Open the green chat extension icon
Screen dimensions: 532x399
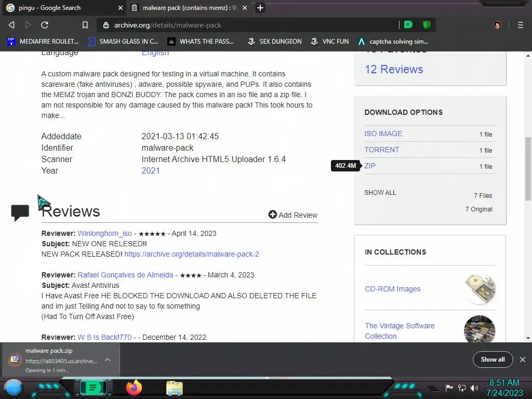click(x=408, y=24)
